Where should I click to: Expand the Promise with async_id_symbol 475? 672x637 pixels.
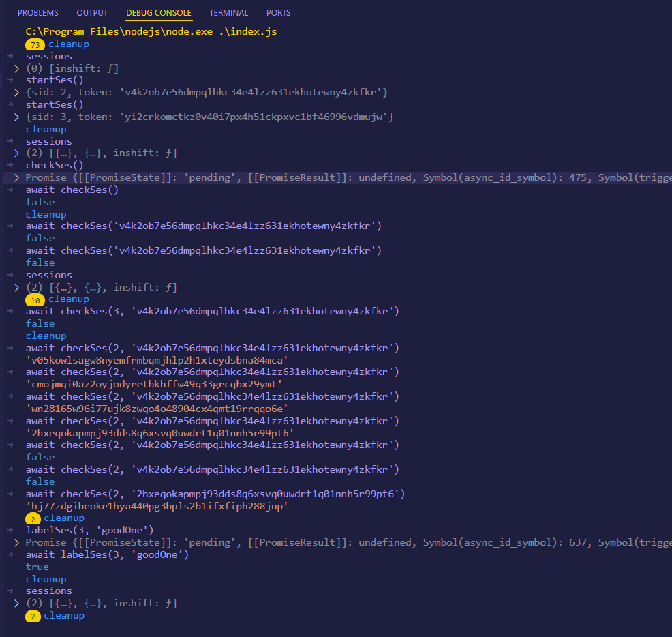click(16, 178)
